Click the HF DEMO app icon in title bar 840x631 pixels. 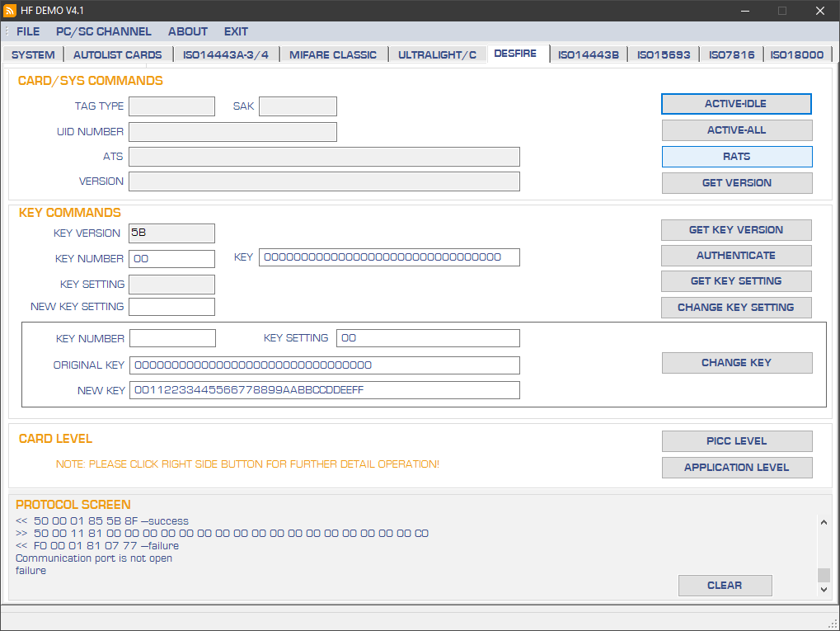pos(11,11)
